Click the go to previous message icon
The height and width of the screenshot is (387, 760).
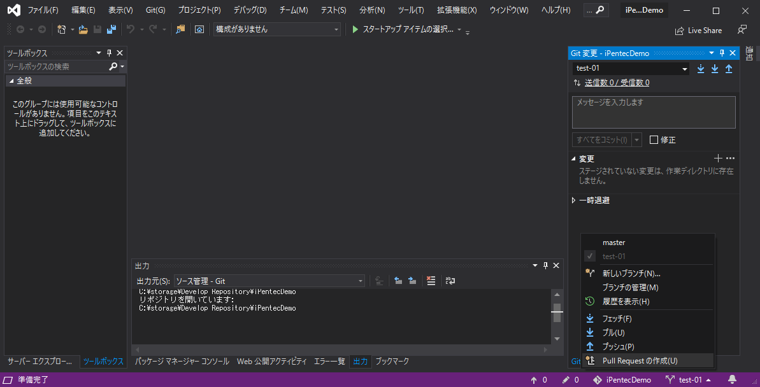tap(398, 281)
